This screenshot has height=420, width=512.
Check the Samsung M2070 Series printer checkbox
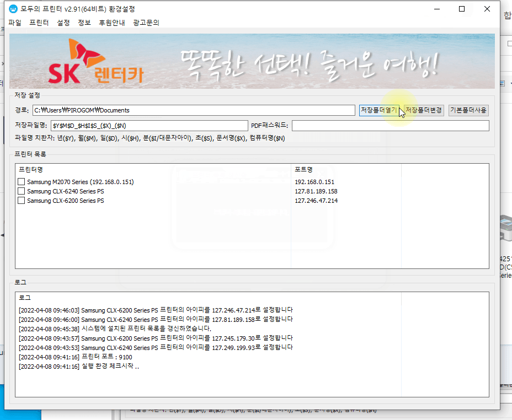pyautogui.click(x=21, y=182)
